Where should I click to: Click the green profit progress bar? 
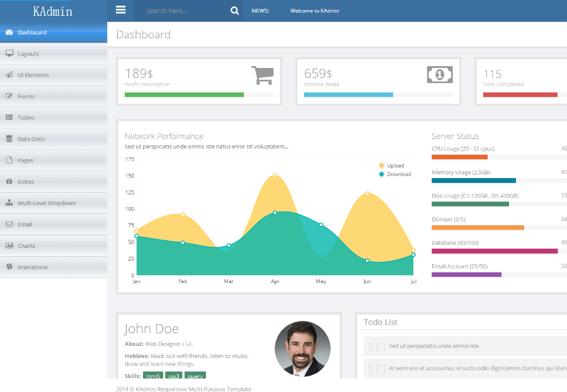point(184,95)
